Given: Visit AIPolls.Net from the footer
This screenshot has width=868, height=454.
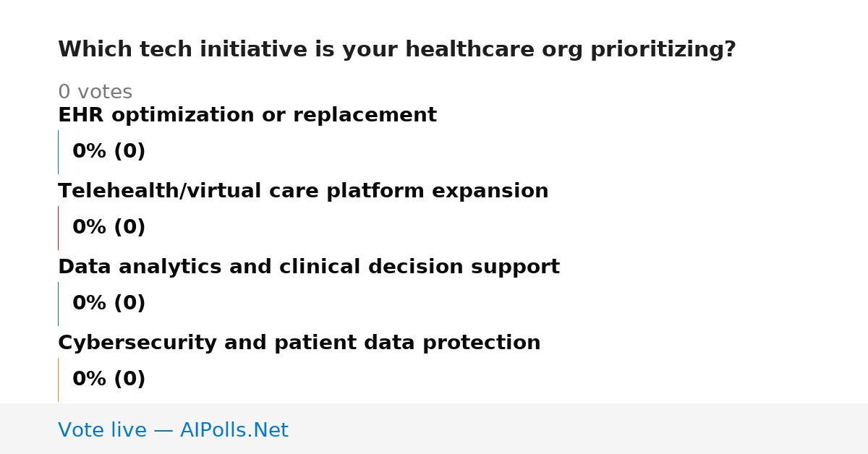Looking at the screenshot, I should (234, 431).
